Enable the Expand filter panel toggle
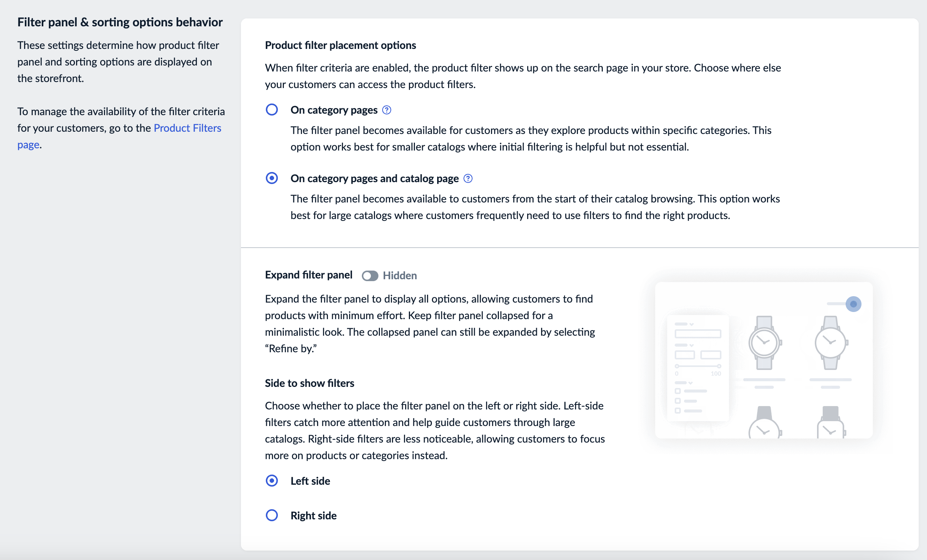The image size is (927, 560). tap(370, 276)
